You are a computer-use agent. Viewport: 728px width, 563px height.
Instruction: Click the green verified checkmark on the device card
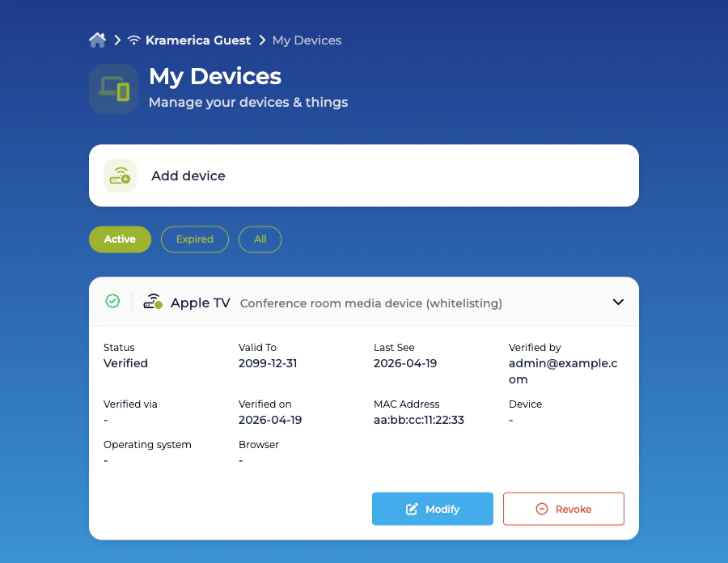pos(112,301)
